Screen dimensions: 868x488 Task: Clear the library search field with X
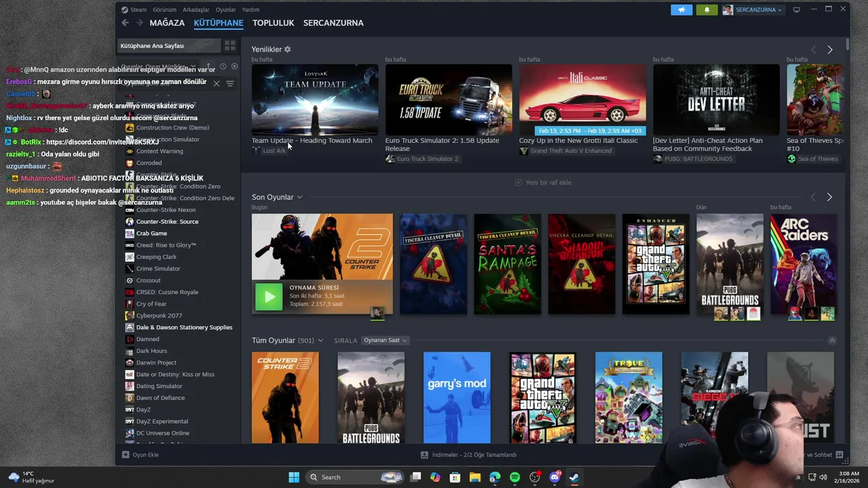[x=216, y=83]
